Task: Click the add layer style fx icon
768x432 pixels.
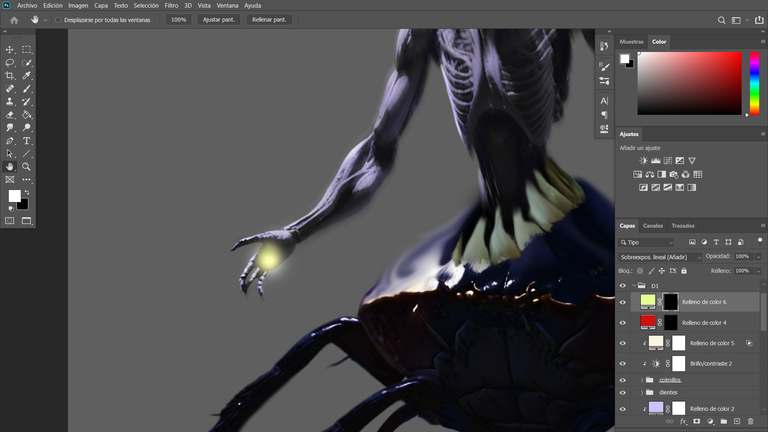Action: (683, 421)
